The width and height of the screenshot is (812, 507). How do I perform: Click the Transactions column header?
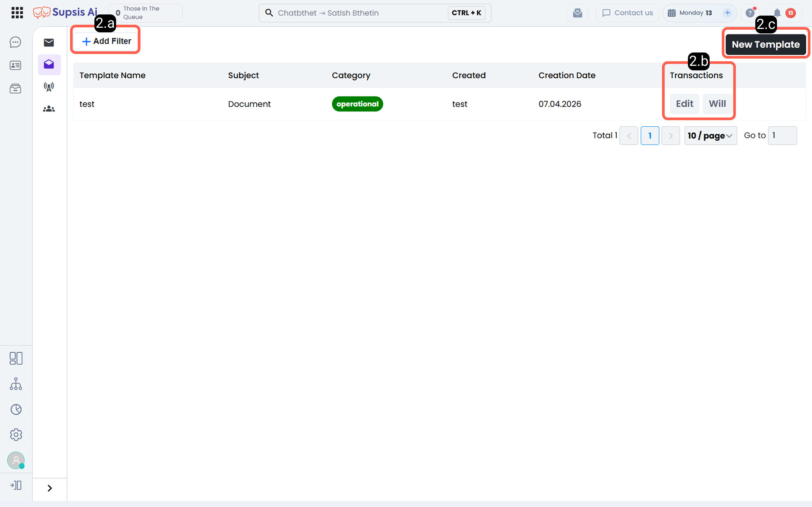click(x=696, y=75)
